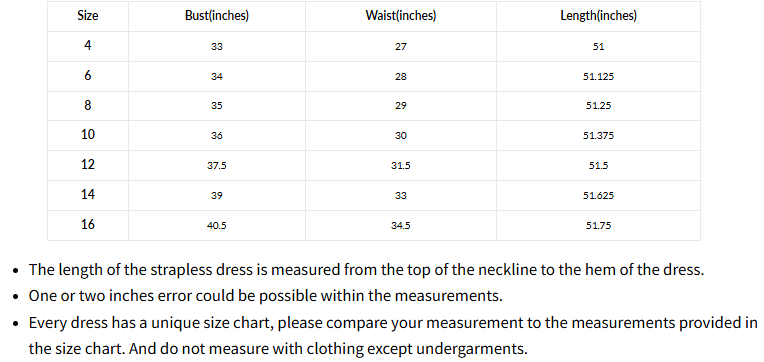Select the size 6 row label
Image resolution: width=764 pixels, height=362 pixels.
click(88, 76)
